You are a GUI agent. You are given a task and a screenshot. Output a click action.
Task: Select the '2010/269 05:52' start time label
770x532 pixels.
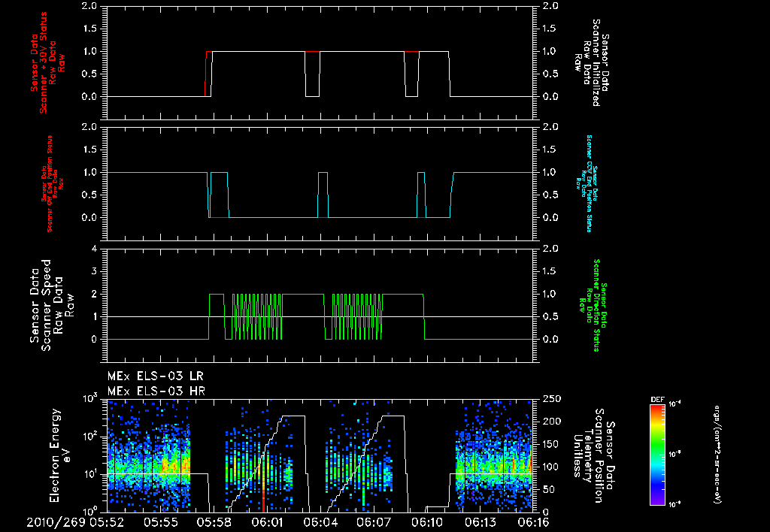75,522
